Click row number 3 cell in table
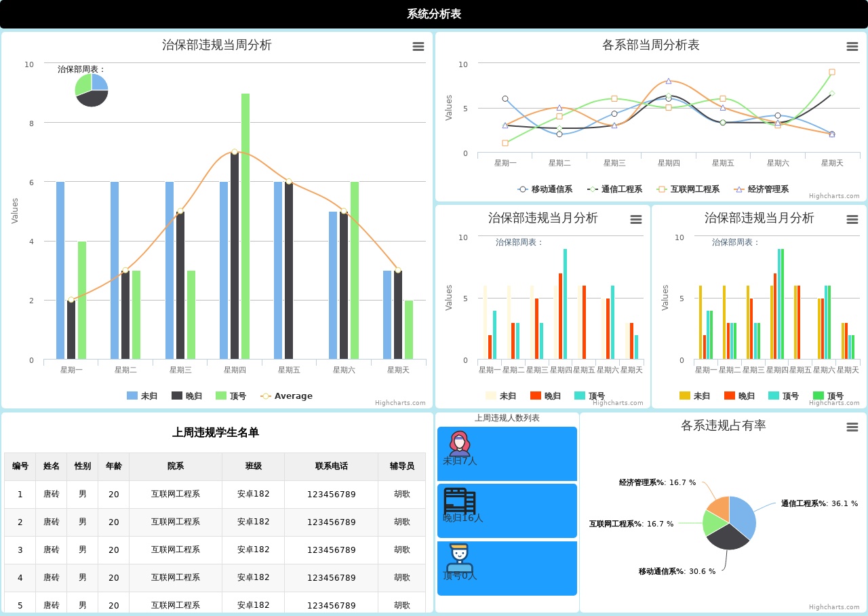 point(20,550)
